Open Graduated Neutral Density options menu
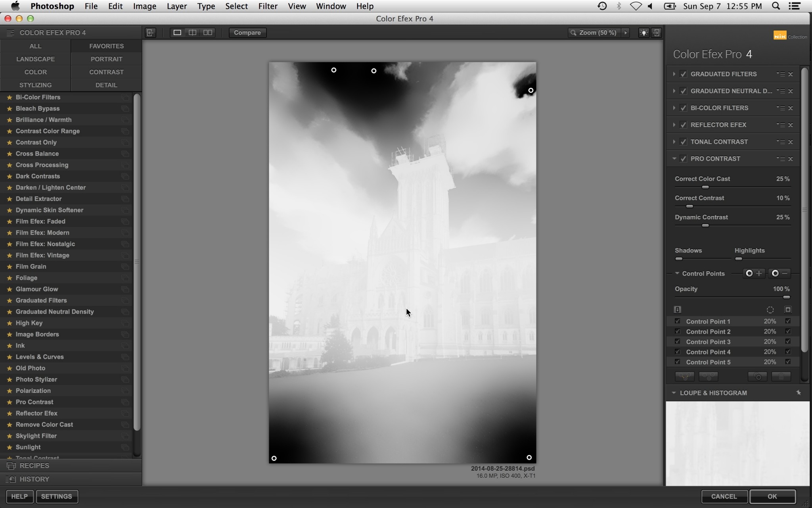Viewport: 812px width, 508px height. tap(781, 91)
